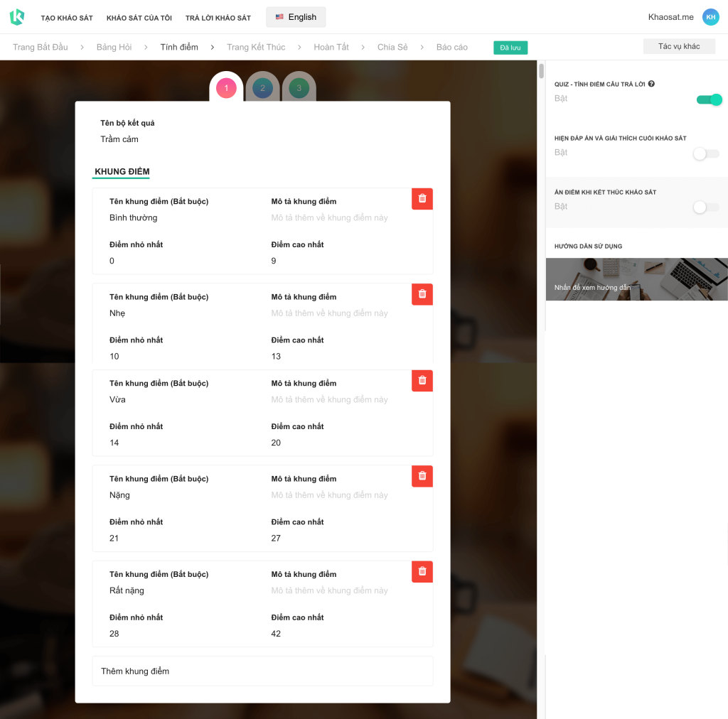
Task: Delete the Bình thường score frame
Action: click(x=422, y=198)
